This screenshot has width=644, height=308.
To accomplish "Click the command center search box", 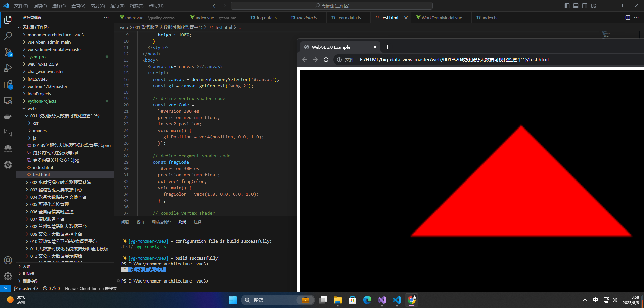I will [x=332, y=6].
